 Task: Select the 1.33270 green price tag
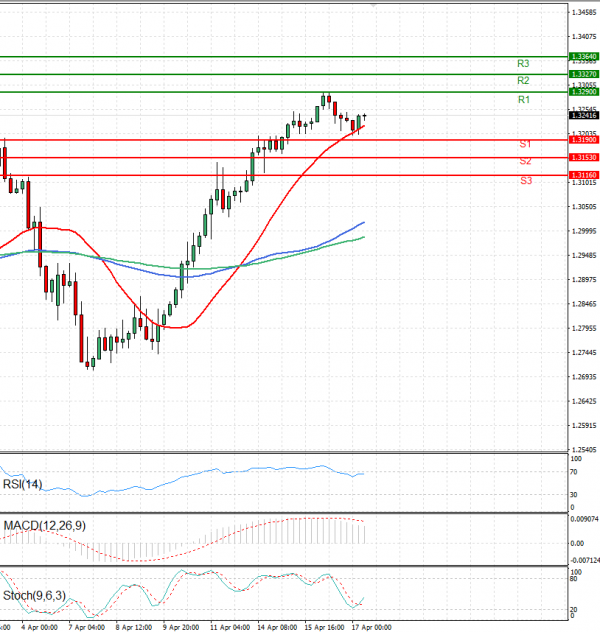pos(583,74)
